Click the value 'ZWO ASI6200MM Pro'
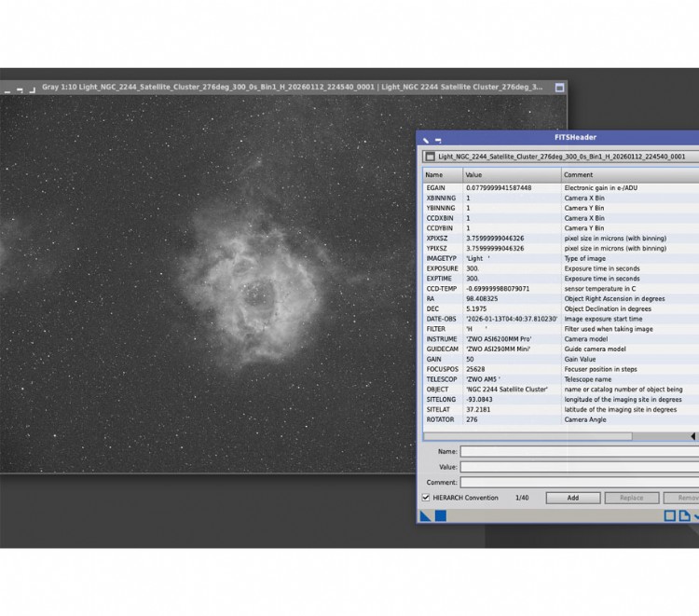Screen dimensions: 699x616 point(499,339)
